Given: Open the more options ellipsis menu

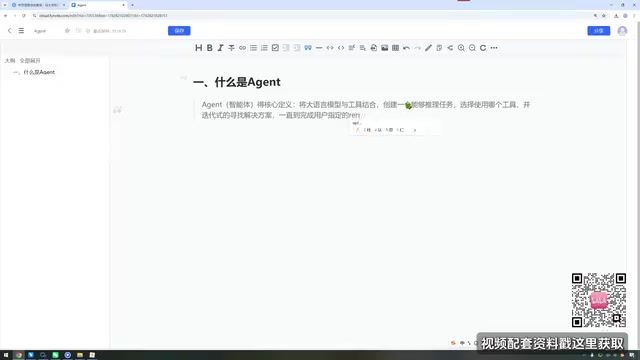Looking at the screenshot, I should (494, 48).
